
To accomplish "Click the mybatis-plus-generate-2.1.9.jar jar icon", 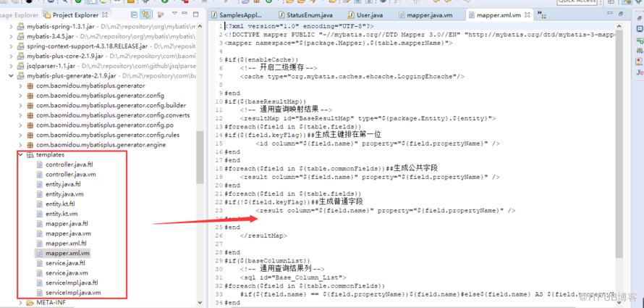I will click(20, 75).
